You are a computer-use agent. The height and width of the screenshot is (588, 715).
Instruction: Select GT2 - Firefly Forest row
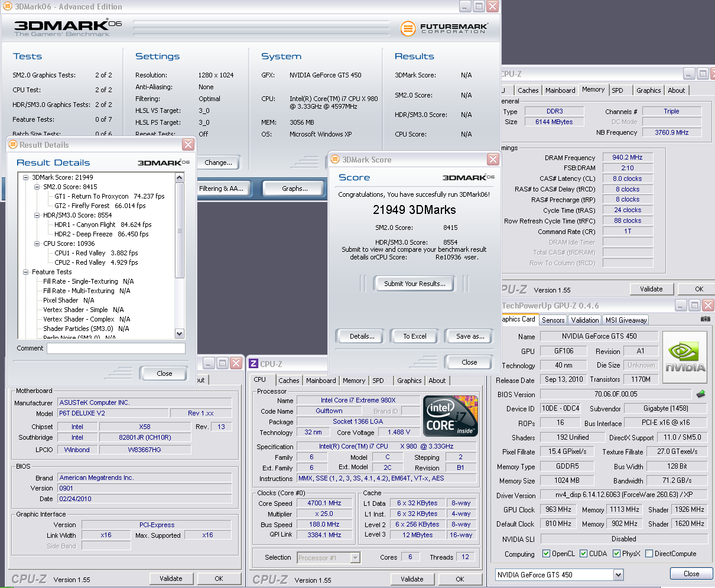point(100,206)
